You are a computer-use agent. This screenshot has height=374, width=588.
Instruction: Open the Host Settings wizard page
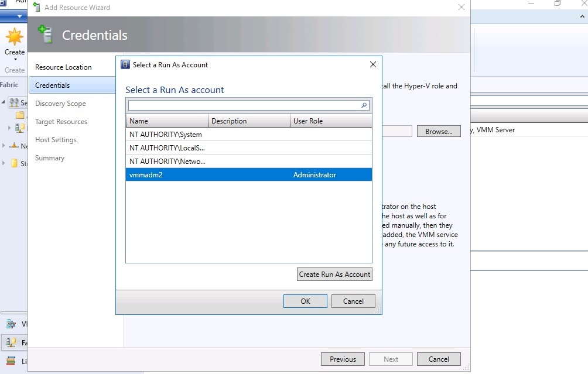coord(56,139)
